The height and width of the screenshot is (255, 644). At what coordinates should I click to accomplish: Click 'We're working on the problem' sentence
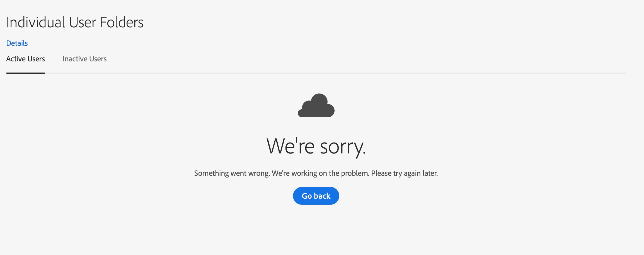coord(321,173)
